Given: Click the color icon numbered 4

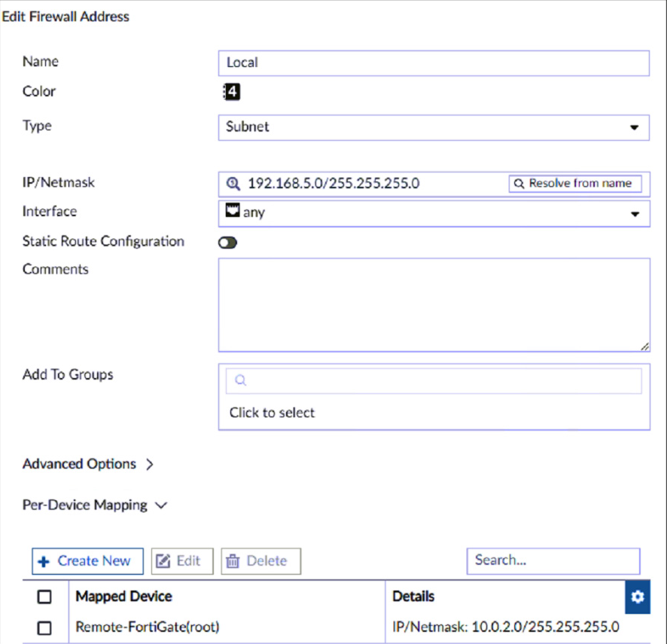Looking at the screenshot, I should (x=232, y=93).
